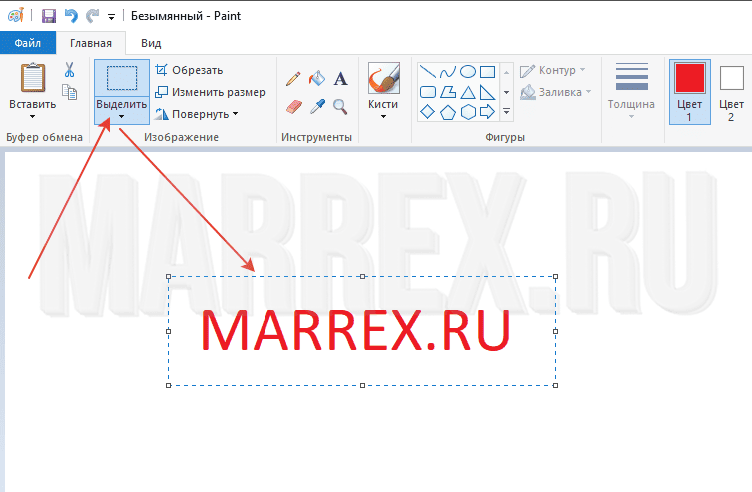Expand the full shapes gallery
Viewport: 752px width, 492px height.
[506, 112]
